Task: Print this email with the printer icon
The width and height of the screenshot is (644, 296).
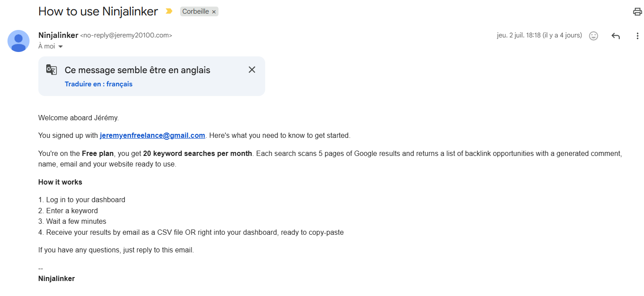Action: pos(637,12)
